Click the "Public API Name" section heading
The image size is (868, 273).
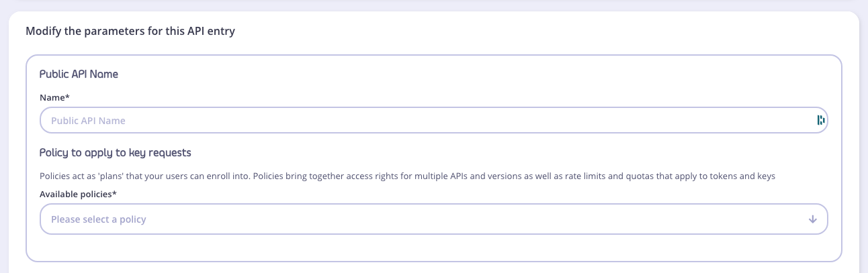[79, 74]
